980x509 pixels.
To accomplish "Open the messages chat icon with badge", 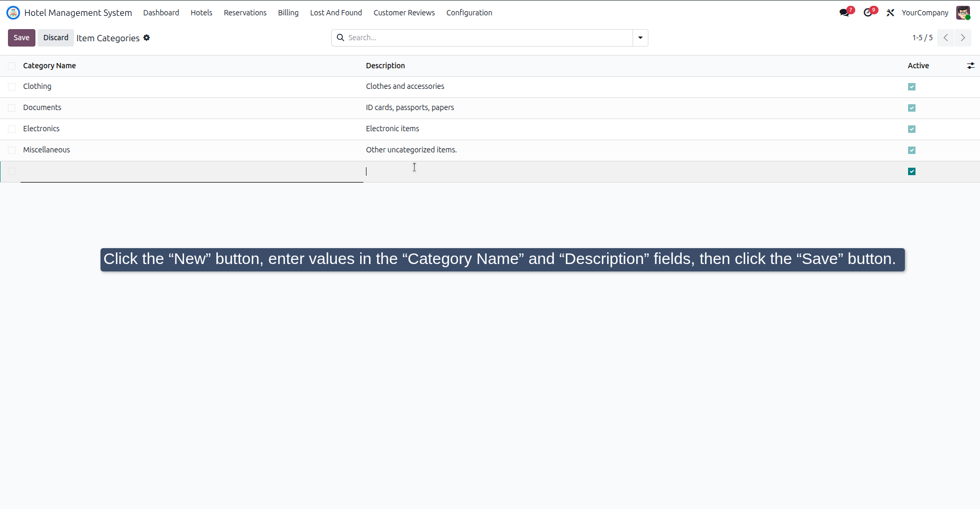I will click(x=845, y=13).
